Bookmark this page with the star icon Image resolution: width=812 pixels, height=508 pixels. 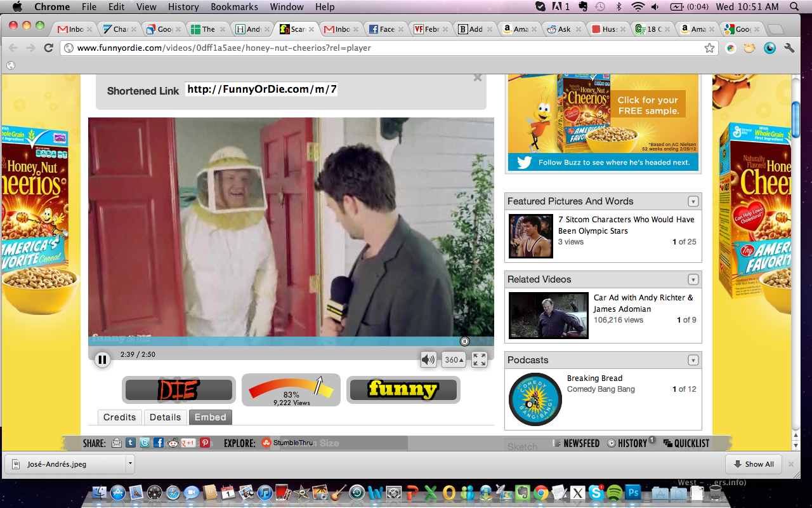(709, 48)
